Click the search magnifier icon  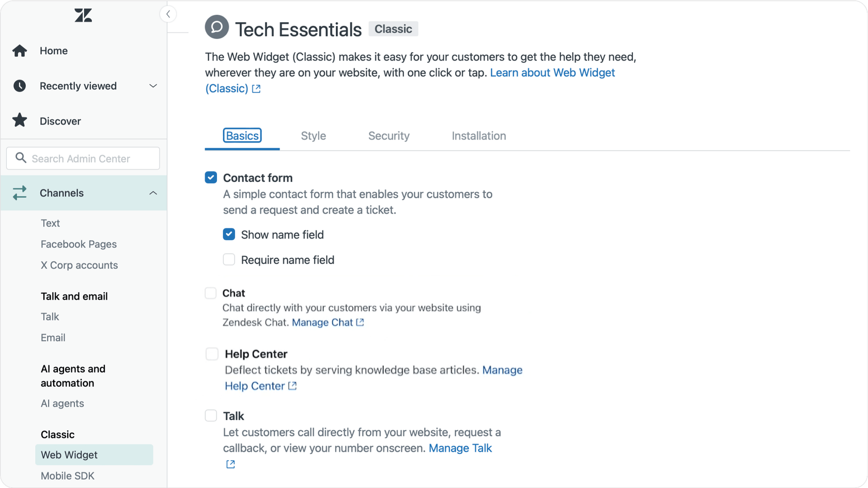tap(21, 158)
